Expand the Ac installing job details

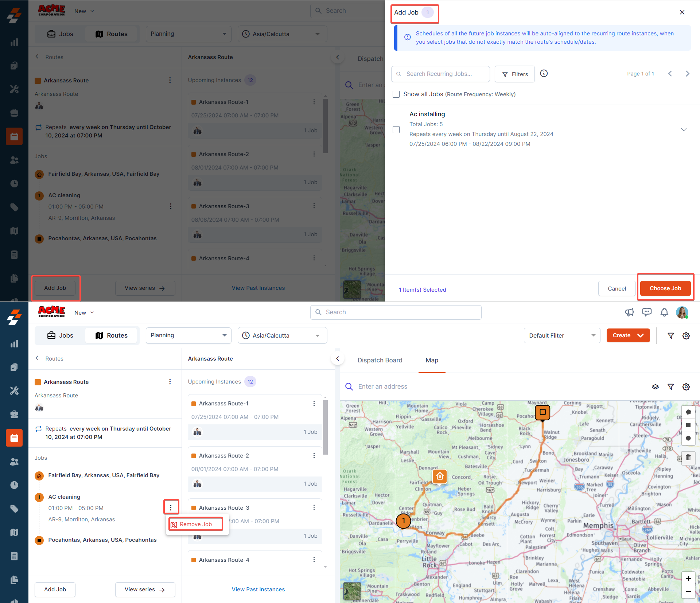pos(684,130)
